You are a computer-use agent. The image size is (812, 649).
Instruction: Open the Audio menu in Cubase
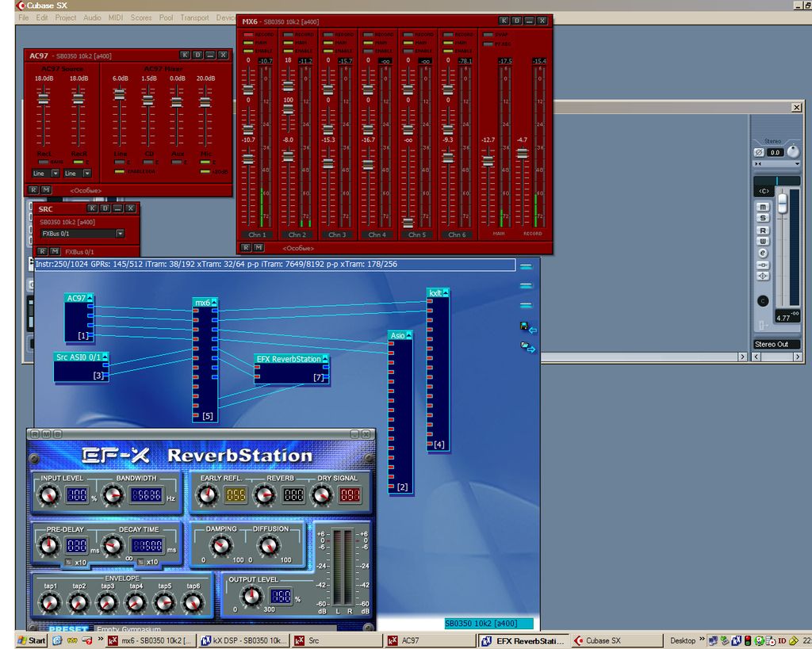click(92, 17)
